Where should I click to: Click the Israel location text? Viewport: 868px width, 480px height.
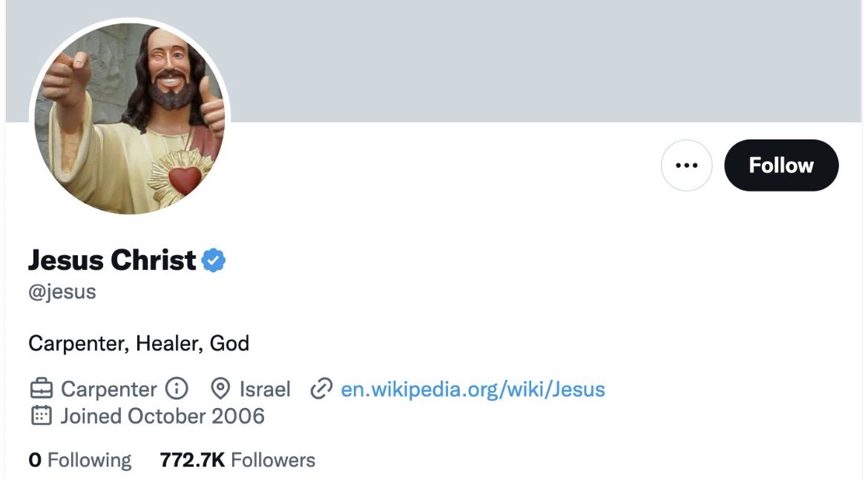click(265, 389)
